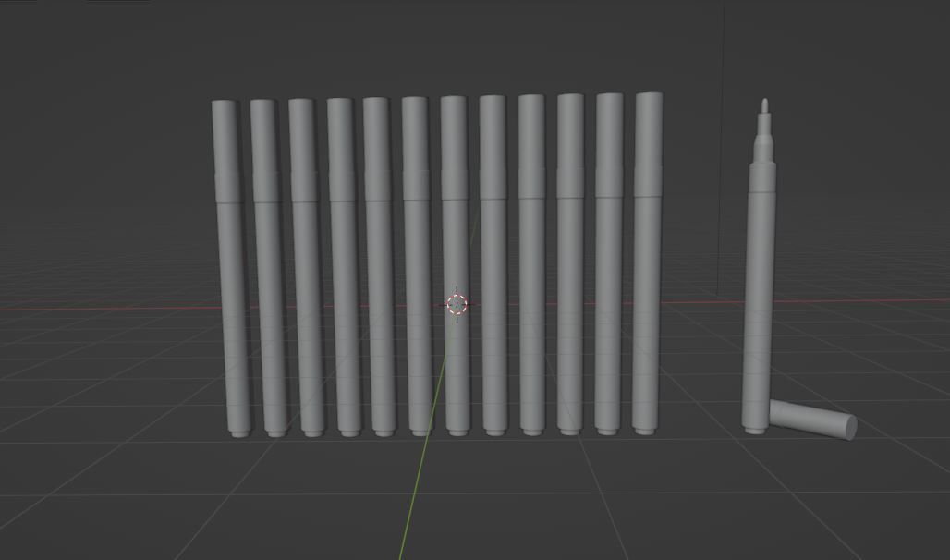Select the marker cap lying on the floor
The width and height of the screenshot is (950, 560).
[813, 419]
